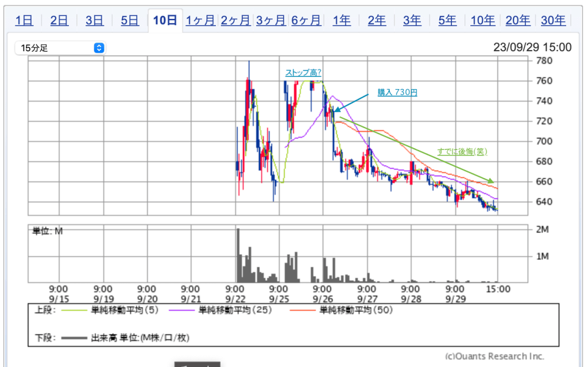This screenshot has height=367, width=588.
Task: Switch to the 1年 chart
Action: point(341,21)
